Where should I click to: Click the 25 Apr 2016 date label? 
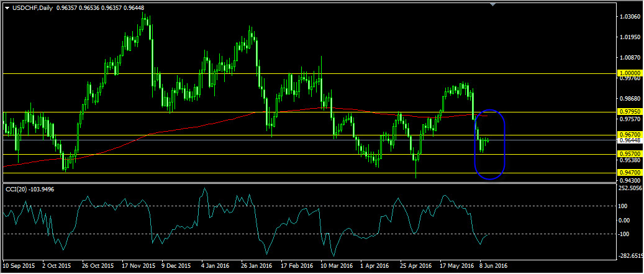click(x=415, y=266)
